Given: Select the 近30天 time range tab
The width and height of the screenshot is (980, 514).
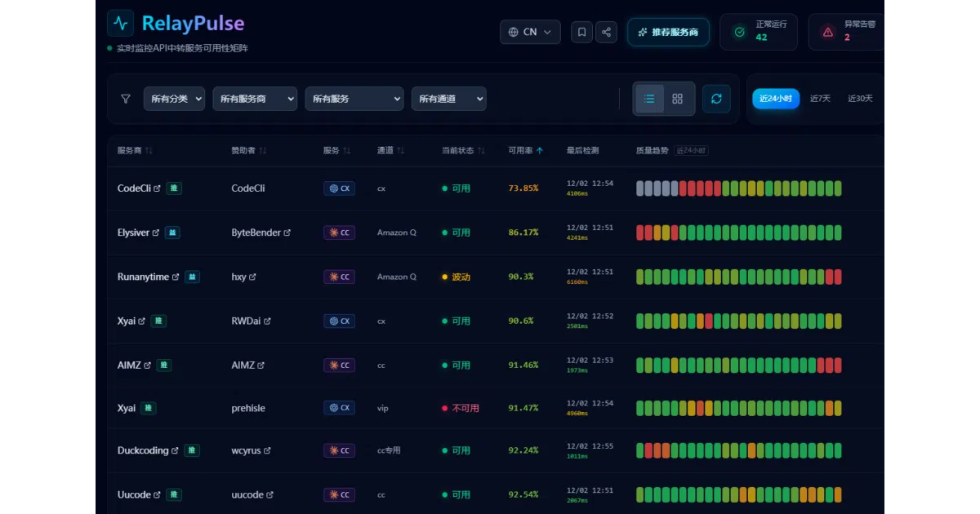Looking at the screenshot, I should (860, 99).
